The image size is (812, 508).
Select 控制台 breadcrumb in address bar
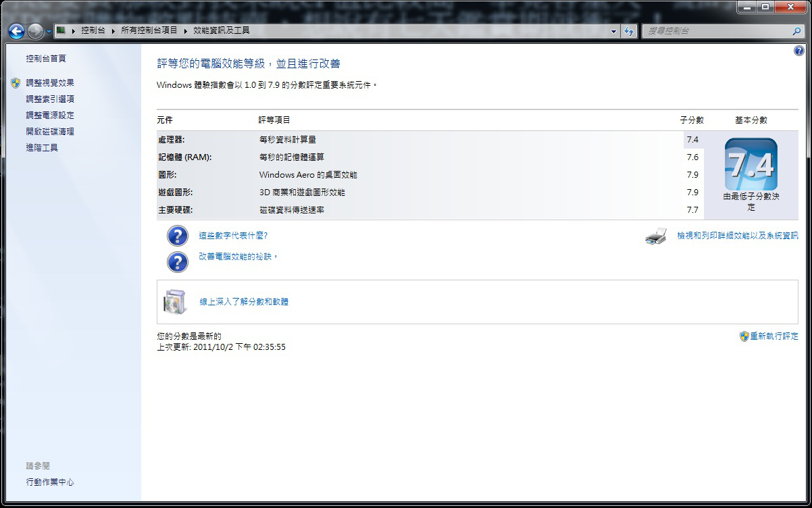point(93,30)
